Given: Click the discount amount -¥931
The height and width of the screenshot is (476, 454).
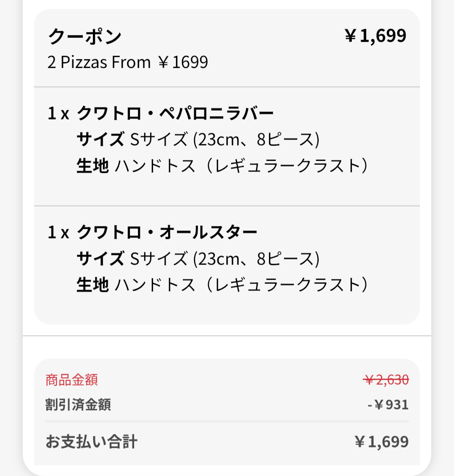Looking at the screenshot, I should (388, 405).
